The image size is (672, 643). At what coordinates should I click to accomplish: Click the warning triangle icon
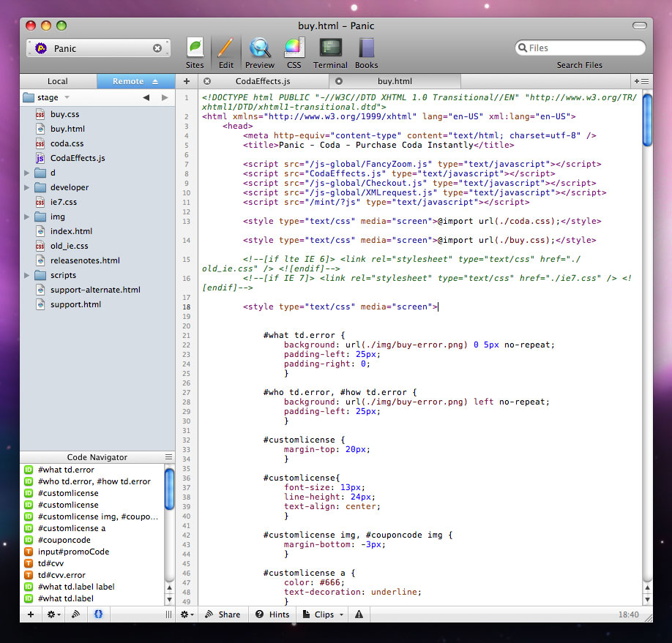click(x=359, y=614)
